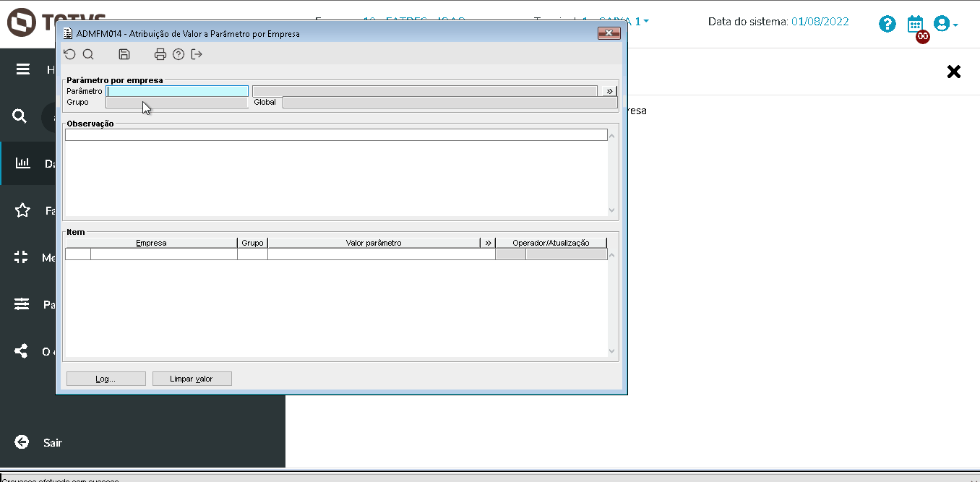
Task: Click the Grupo column header in Item grid
Action: (x=252, y=243)
